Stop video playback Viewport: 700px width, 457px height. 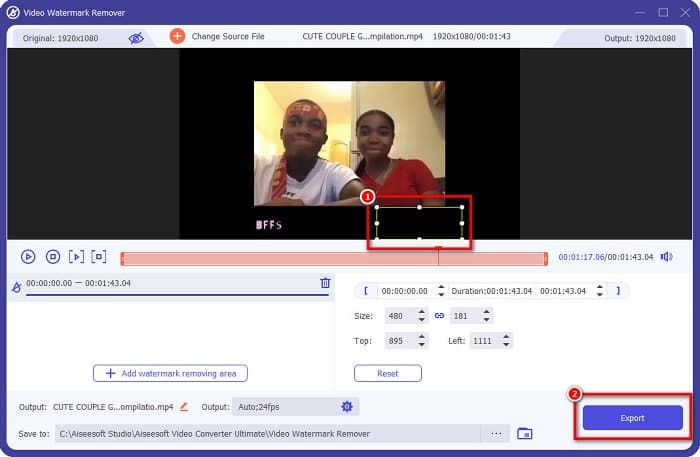click(53, 257)
